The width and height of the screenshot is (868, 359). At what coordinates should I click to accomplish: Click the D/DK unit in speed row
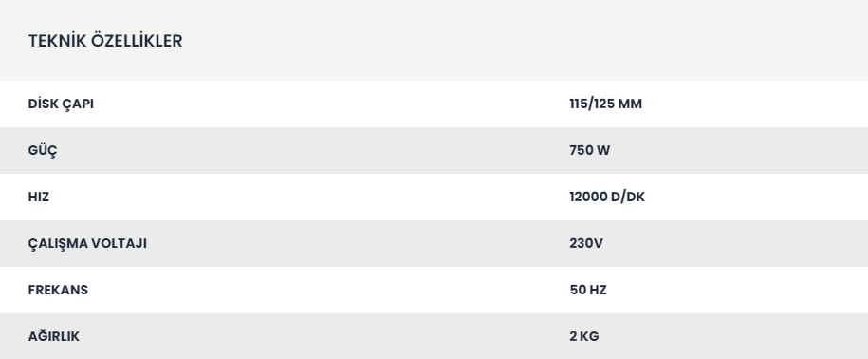pyautogui.click(x=628, y=198)
